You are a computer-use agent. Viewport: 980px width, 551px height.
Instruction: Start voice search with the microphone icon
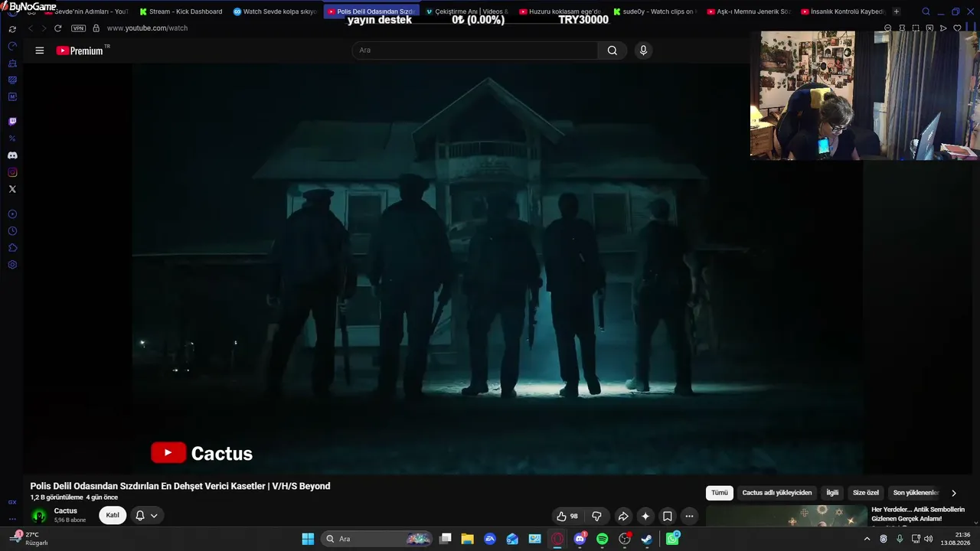(x=643, y=51)
